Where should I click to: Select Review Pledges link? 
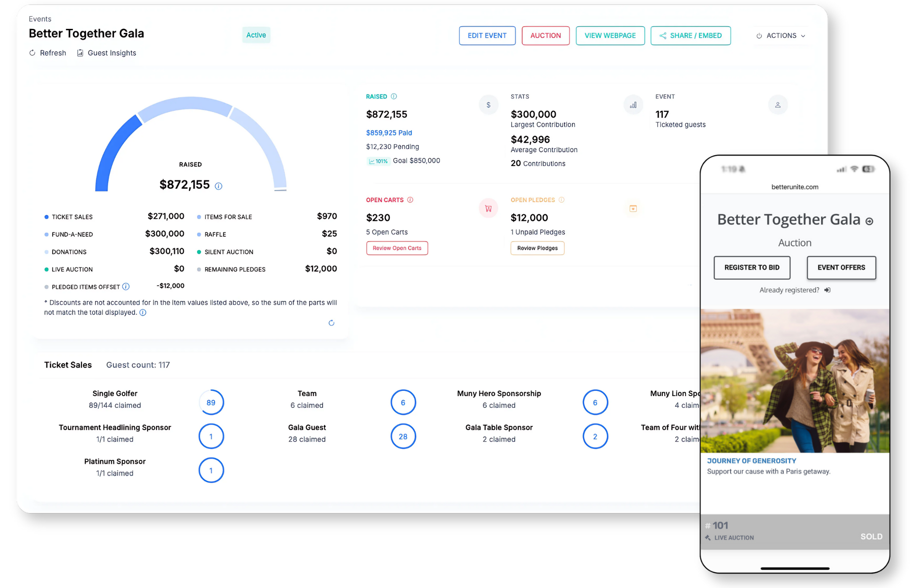(x=538, y=248)
